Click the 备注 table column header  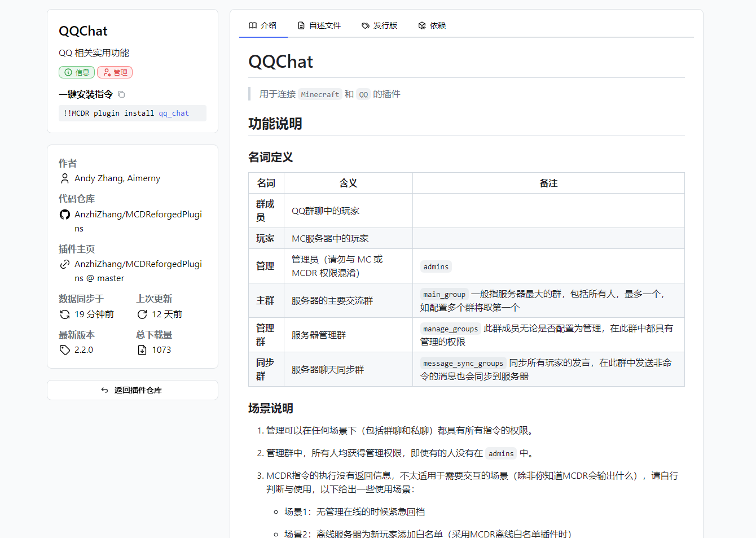coord(548,183)
